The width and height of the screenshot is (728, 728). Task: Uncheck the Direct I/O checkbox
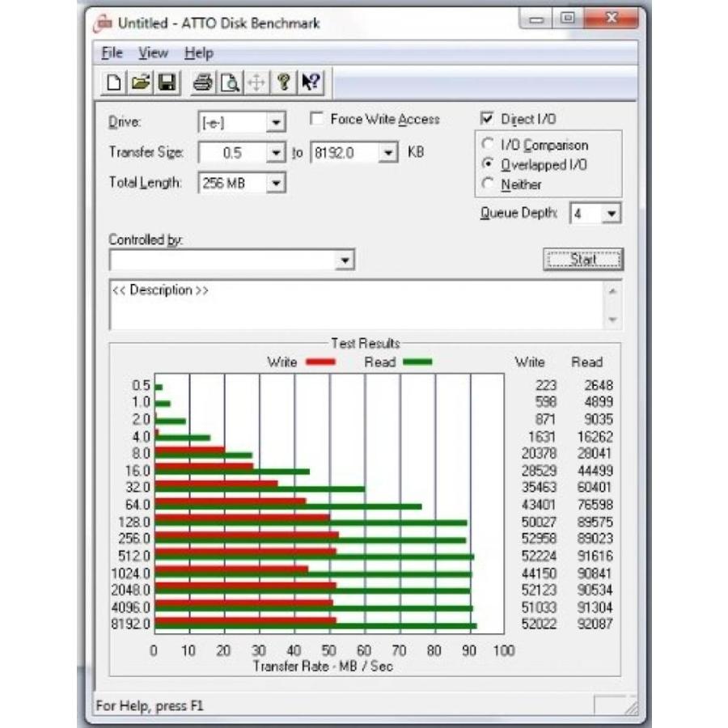(x=487, y=118)
